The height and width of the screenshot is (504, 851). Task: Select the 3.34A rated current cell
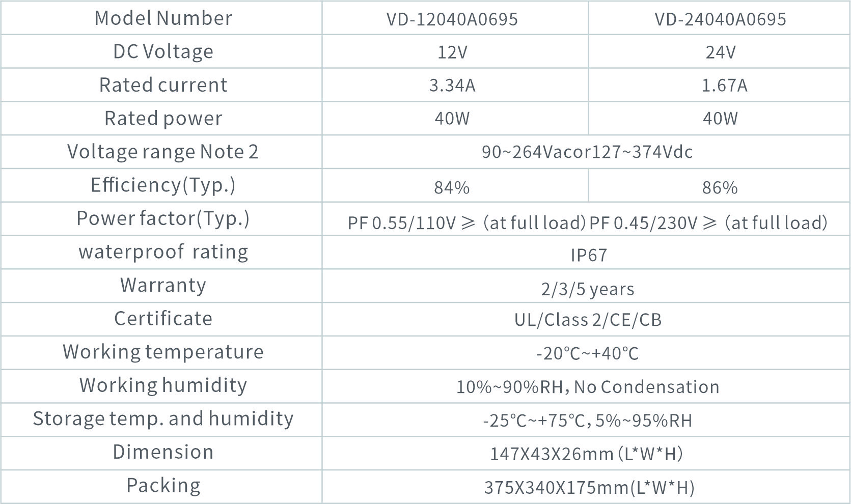pyautogui.click(x=452, y=85)
